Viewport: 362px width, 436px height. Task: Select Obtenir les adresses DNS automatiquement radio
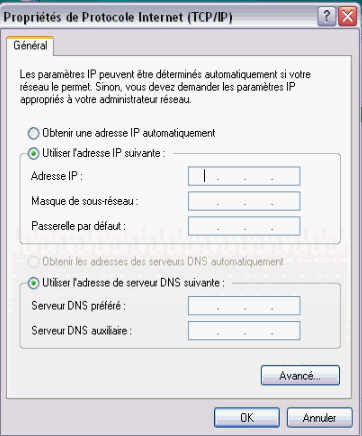pyautogui.click(x=33, y=262)
